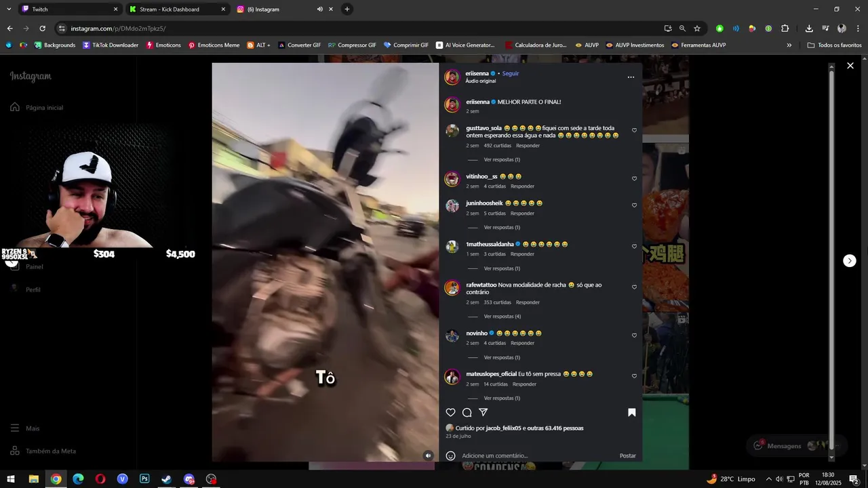The height and width of the screenshot is (488, 868).
Task: Expand hidden bookmarks with double chevron
Action: pos(789,45)
